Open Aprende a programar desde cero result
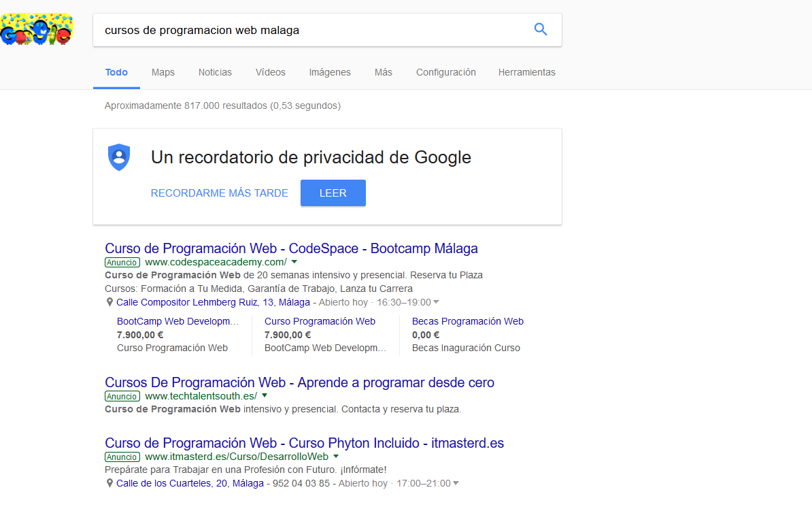The image size is (812, 509). 299,382
